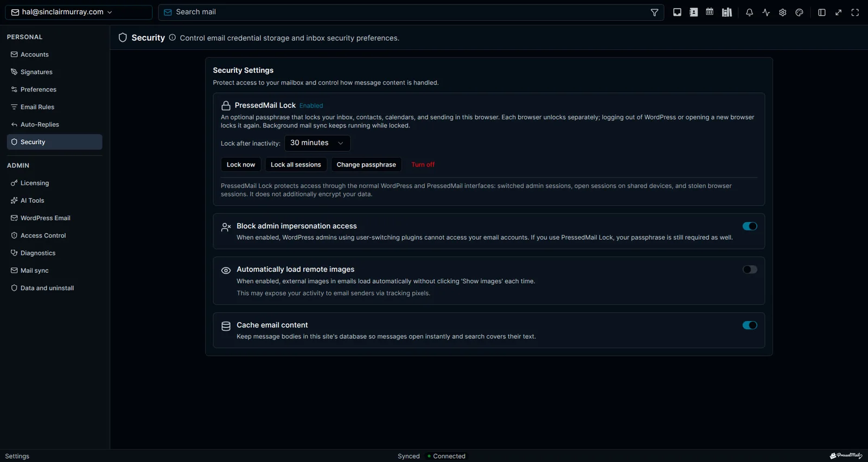This screenshot has height=462, width=868.
Task: Open the theme palette icon
Action: (x=799, y=12)
